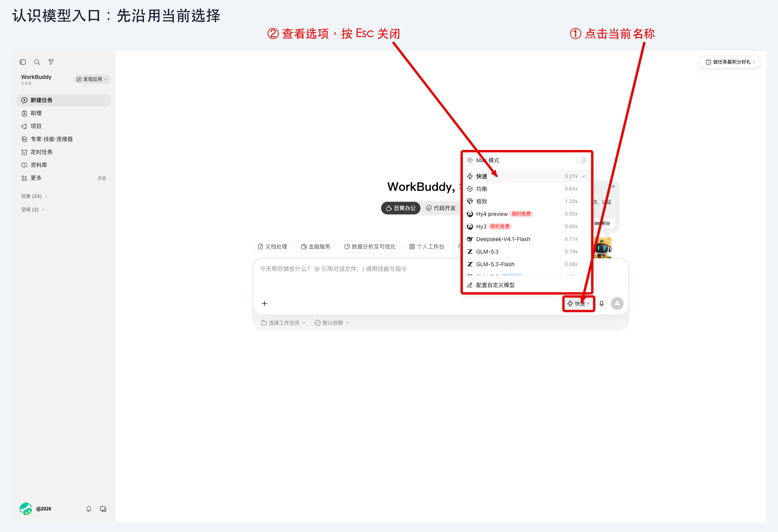Open the 默认权限 dropdown
The image size is (778, 532).
332,323
